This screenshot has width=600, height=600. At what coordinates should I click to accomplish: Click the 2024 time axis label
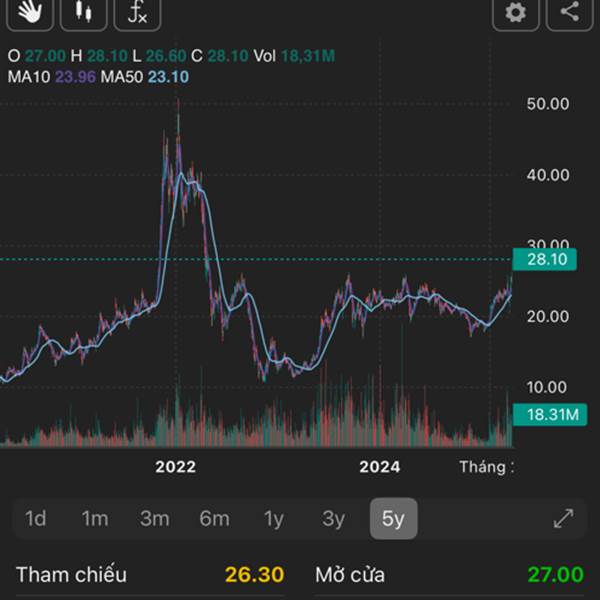(x=380, y=467)
